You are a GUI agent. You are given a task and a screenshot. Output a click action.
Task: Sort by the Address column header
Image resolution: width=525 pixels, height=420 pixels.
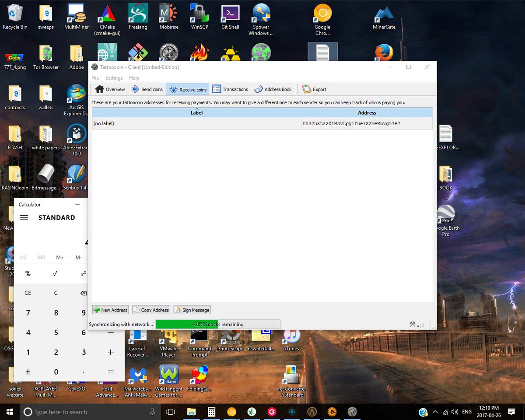367,112
